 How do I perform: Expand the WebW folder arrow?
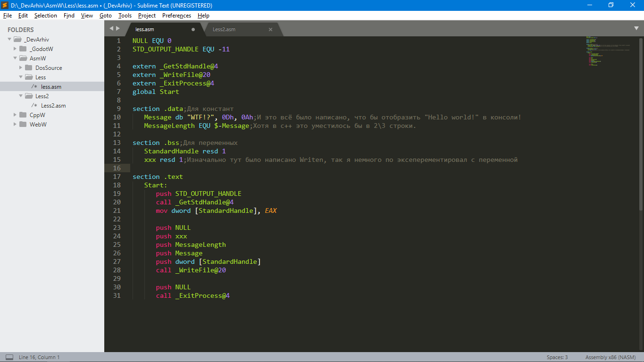[x=15, y=124]
